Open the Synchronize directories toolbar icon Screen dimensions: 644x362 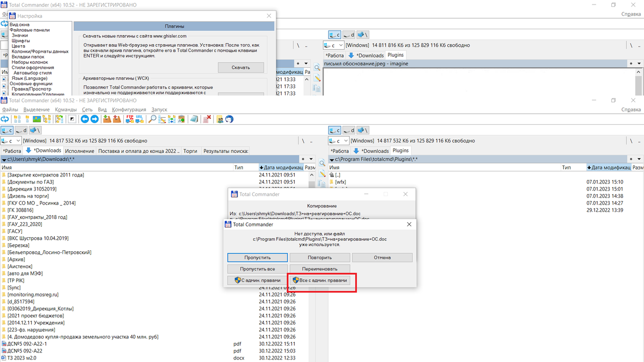[x=172, y=119]
